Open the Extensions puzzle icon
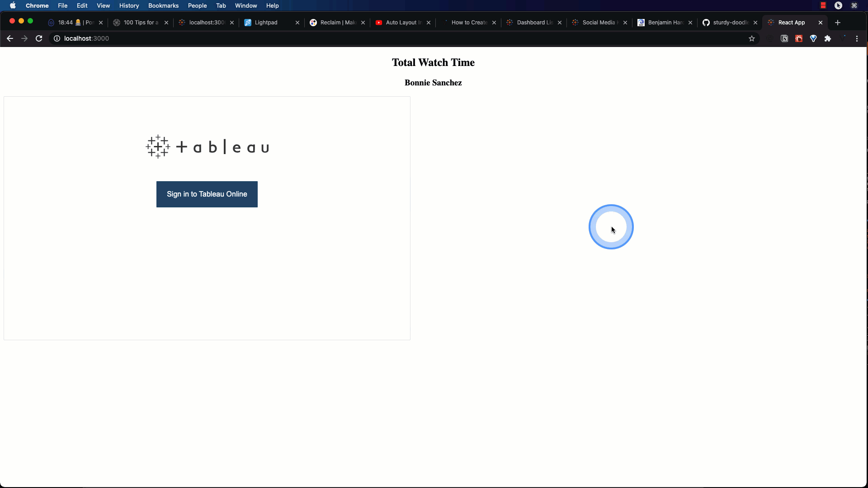Image resolution: width=868 pixels, height=488 pixels. coord(828,38)
